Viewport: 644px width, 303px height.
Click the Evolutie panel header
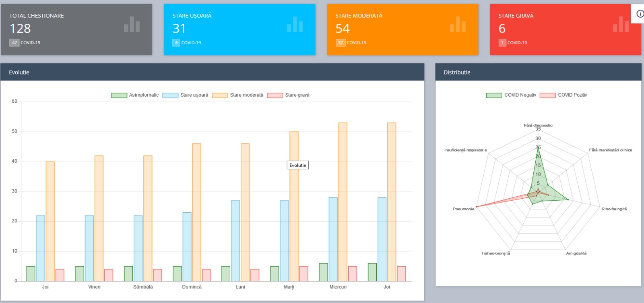point(212,72)
